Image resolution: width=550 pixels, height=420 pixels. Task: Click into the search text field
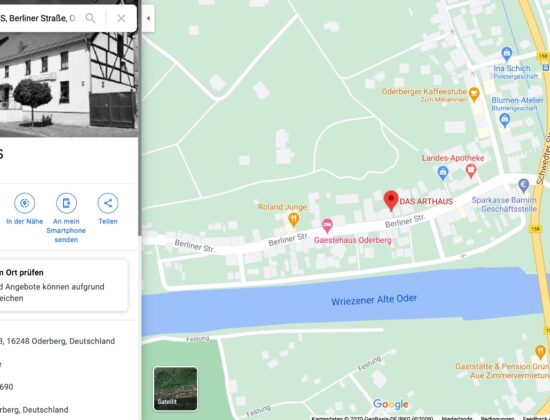coord(39,18)
